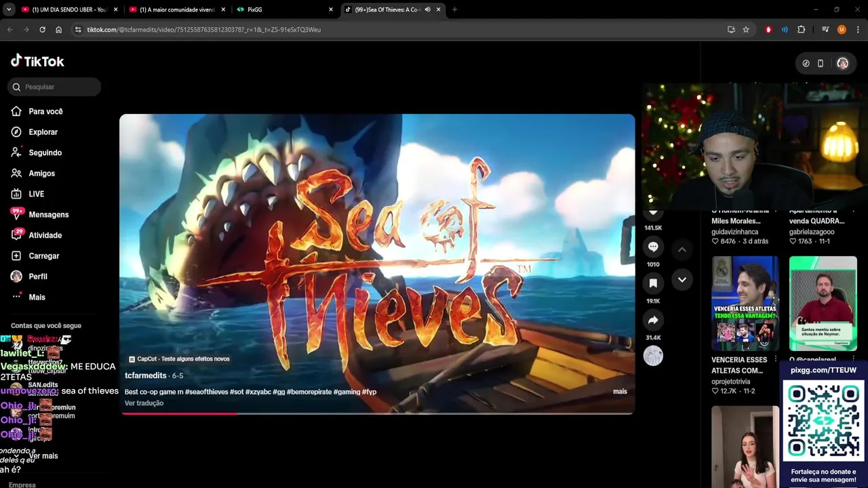Open Mensagens inbox
868x488 pixels.
[x=48, y=215]
